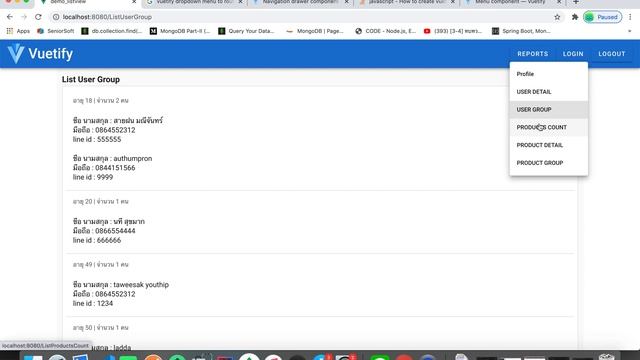640x360 pixels.
Task: Click the text 'line id : 1234'
Action: (93, 303)
